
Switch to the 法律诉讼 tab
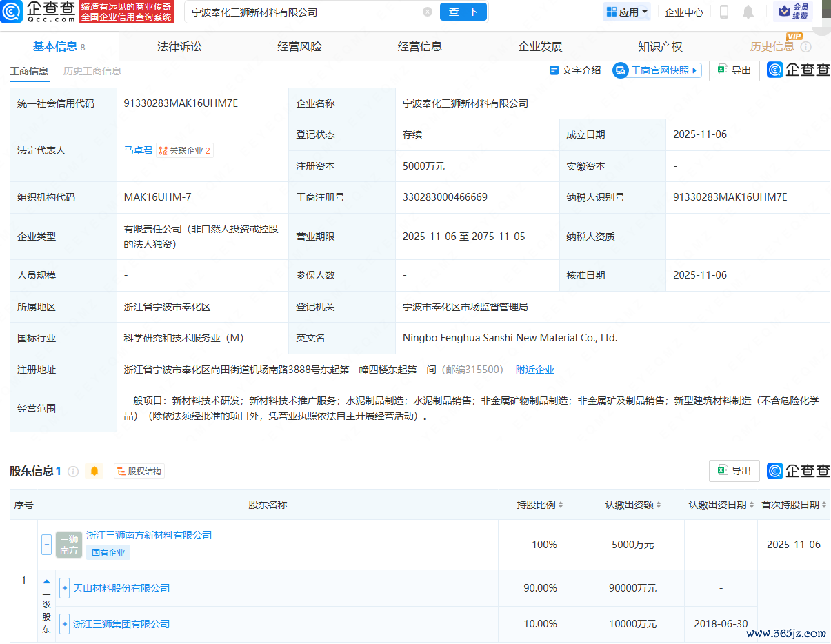[x=179, y=47]
